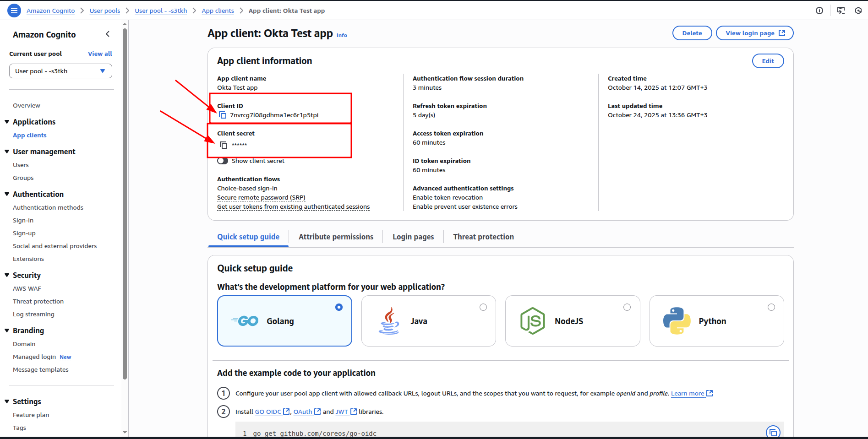Click the Python logo icon
The height and width of the screenshot is (439, 868).
[677, 321]
